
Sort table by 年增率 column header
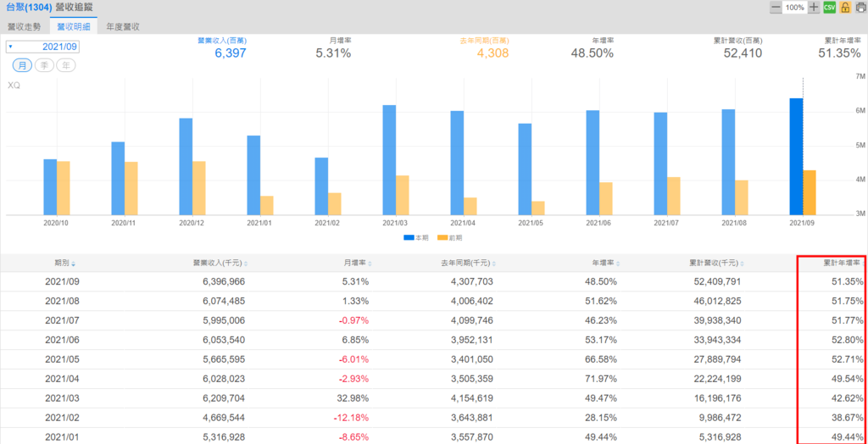tap(605, 264)
